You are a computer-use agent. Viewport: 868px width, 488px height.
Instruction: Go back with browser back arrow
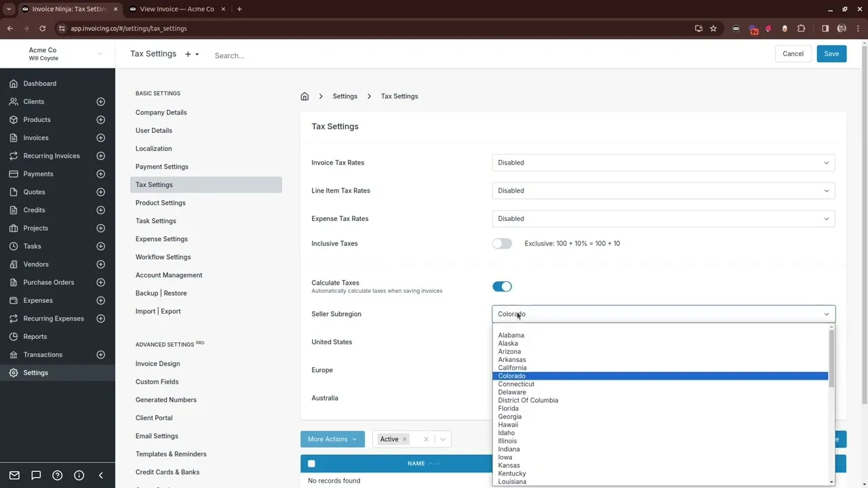point(10,28)
